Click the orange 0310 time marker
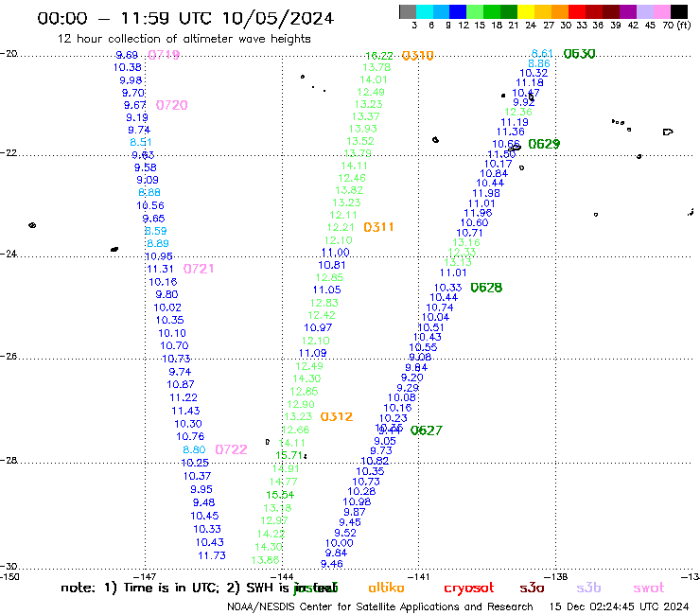The image size is (700, 615). click(418, 56)
